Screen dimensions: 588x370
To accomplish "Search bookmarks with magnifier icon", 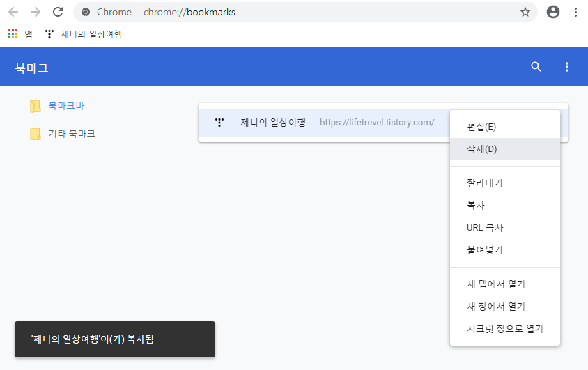I will click(x=536, y=67).
